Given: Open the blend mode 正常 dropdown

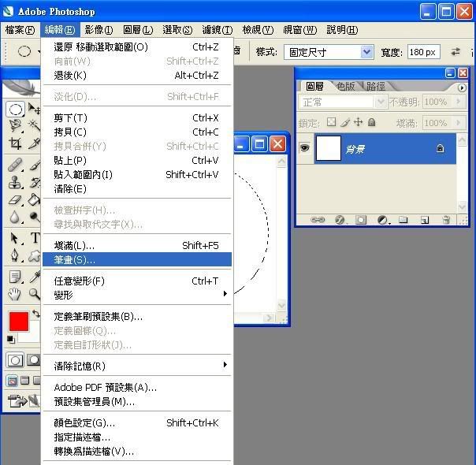Looking at the screenshot, I should (x=381, y=102).
